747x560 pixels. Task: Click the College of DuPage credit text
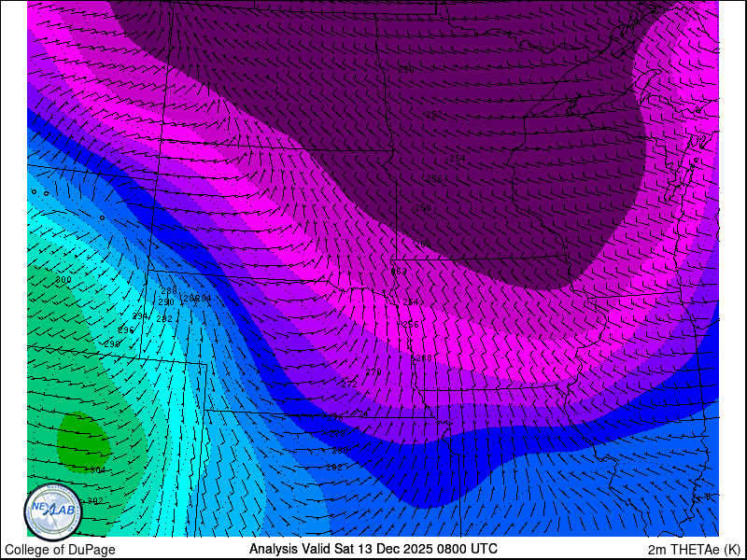point(60,550)
